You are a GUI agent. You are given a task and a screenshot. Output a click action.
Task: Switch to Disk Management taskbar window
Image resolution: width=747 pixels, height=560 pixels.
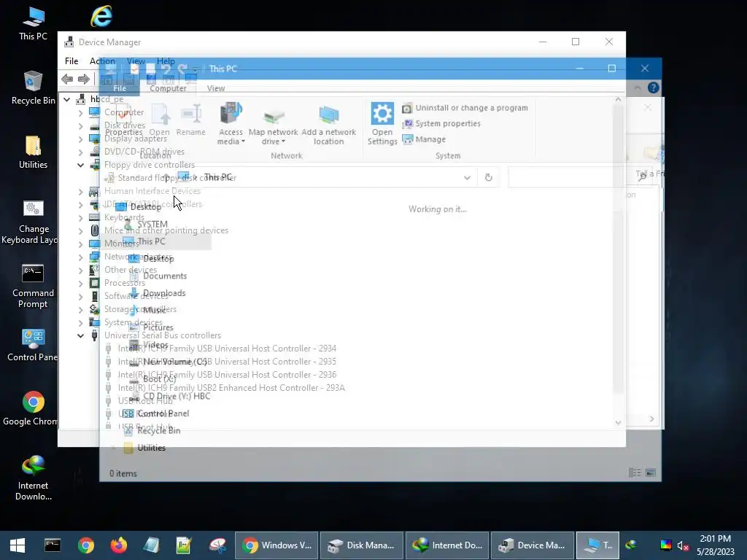(x=362, y=545)
